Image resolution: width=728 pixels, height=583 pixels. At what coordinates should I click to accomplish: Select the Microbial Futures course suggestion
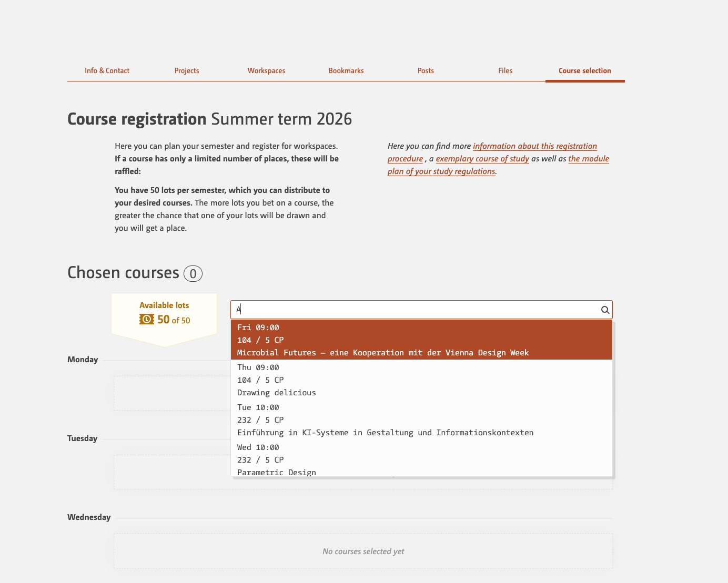click(x=421, y=340)
